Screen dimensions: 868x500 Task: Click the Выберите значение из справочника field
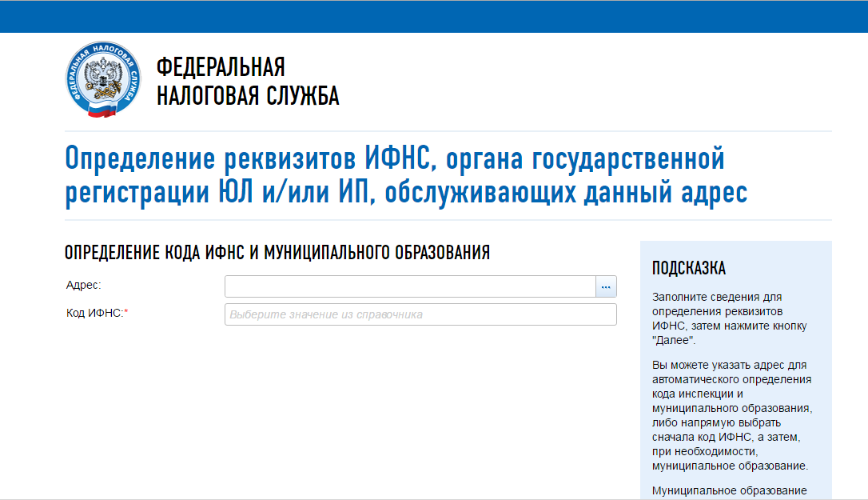pos(420,314)
